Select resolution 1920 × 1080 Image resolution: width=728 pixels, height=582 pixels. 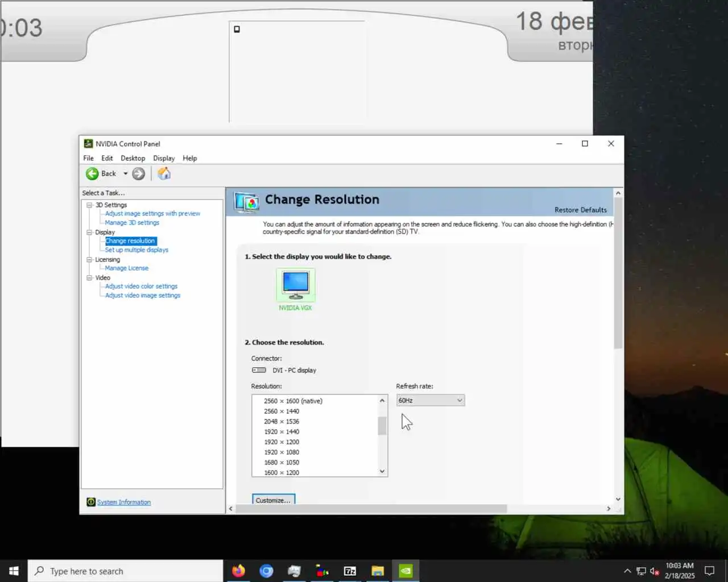(282, 452)
